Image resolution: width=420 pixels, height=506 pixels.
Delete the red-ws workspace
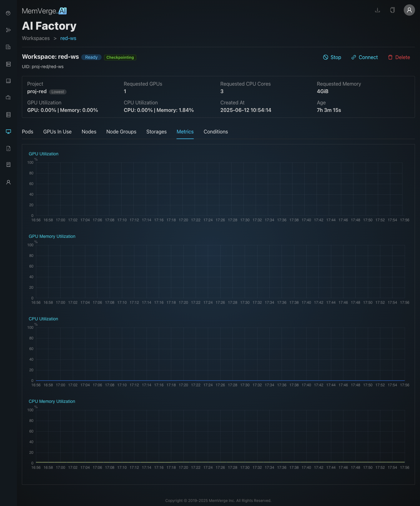pyautogui.click(x=399, y=58)
